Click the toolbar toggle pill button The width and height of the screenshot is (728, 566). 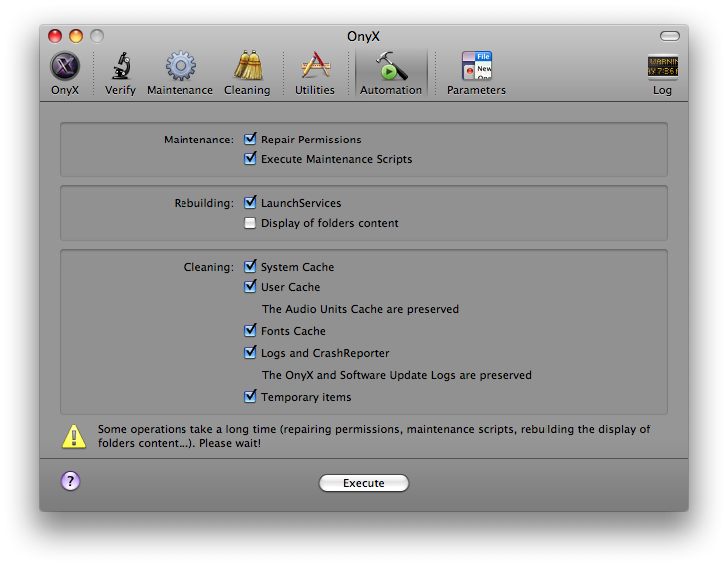(x=669, y=36)
